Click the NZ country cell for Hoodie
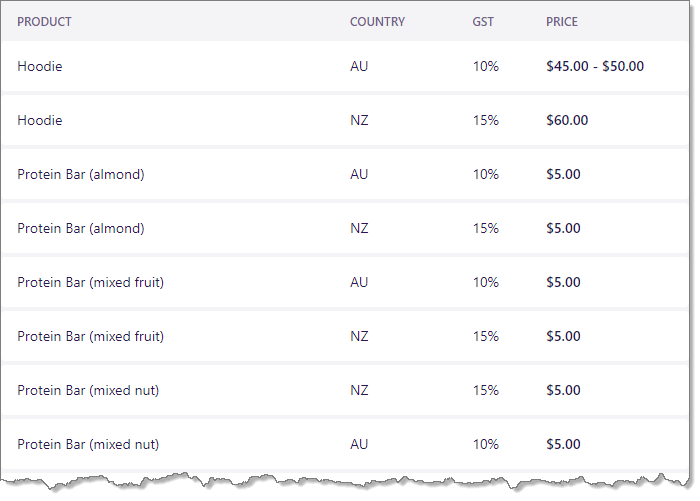Screen dimensions: 700x501 (x=359, y=121)
